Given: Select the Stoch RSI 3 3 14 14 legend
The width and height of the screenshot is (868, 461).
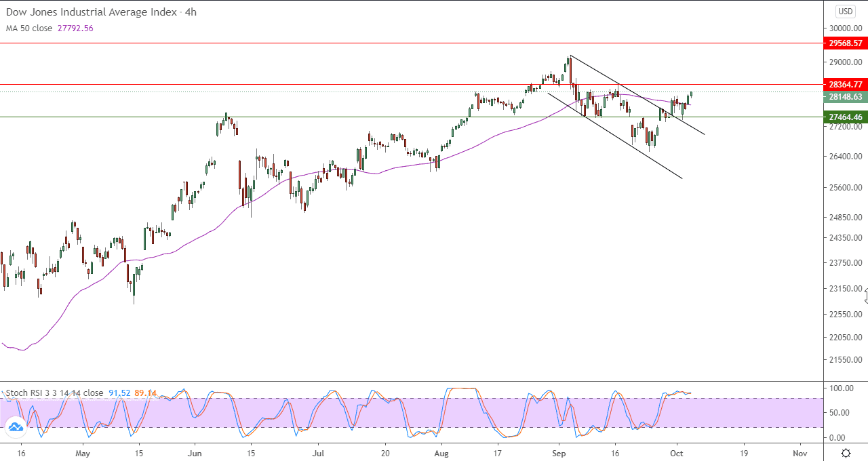Looking at the screenshot, I should click(55, 393).
